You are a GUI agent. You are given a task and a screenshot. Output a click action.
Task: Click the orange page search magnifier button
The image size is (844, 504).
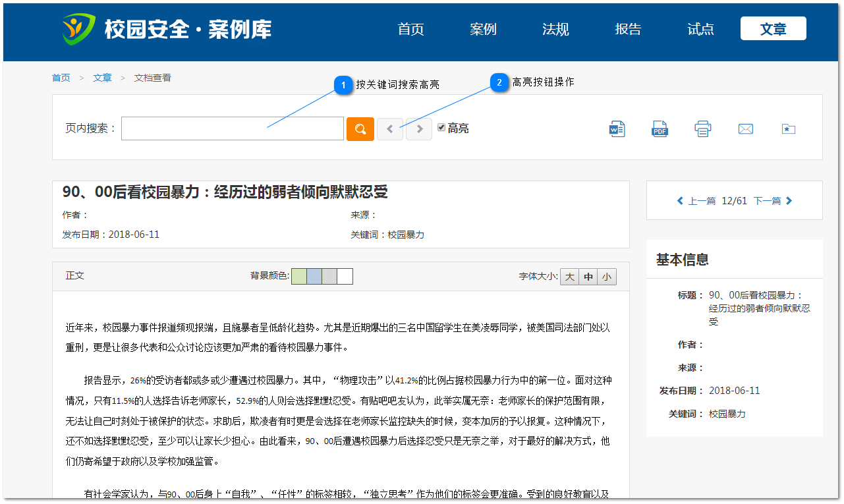[360, 128]
